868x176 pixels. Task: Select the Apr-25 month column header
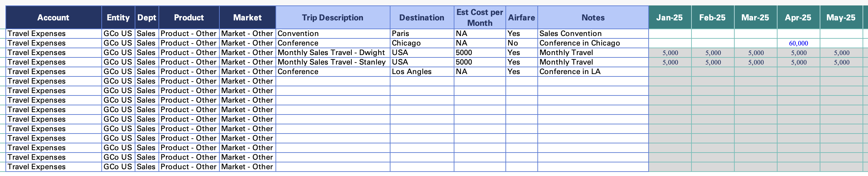click(798, 17)
